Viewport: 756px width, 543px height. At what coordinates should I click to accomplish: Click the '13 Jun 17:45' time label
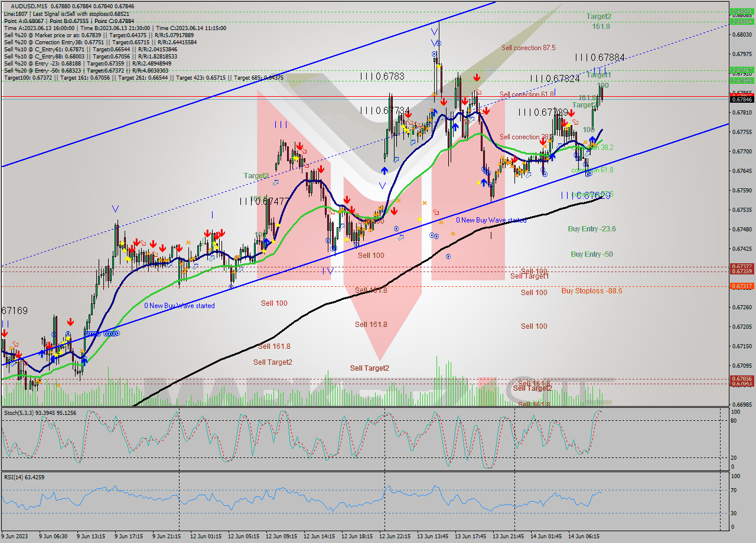click(470, 537)
